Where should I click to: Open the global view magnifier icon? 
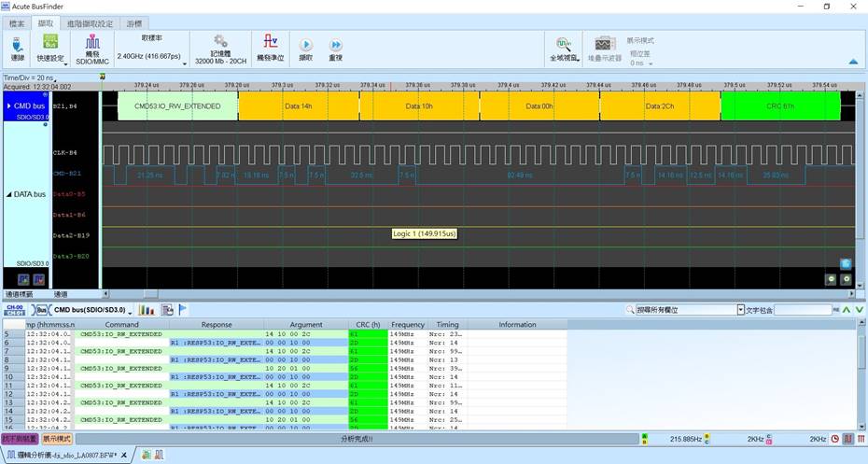click(564, 44)
